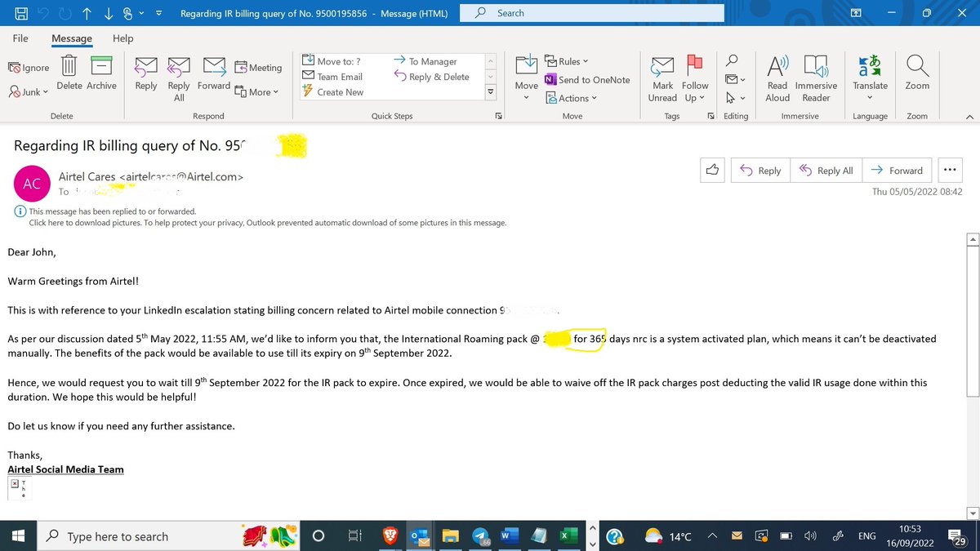Click the Save icon in the title bar
980x551 pixels.
[21, 13]
